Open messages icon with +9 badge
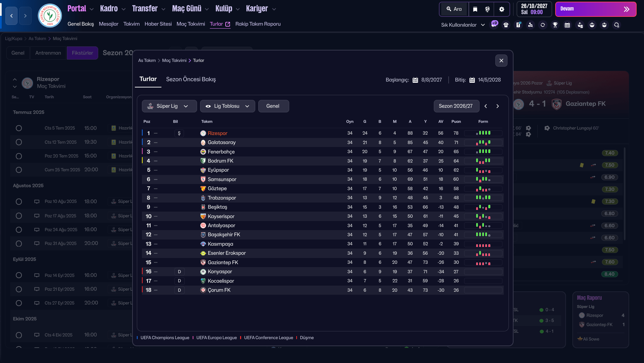644x363 pixels. coord(494,25)
